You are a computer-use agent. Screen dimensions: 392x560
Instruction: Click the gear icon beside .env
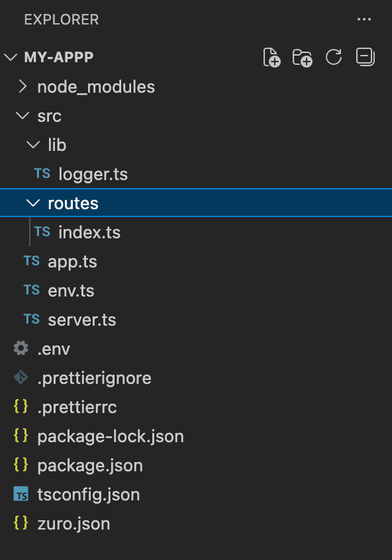click(x=21, y=349)
